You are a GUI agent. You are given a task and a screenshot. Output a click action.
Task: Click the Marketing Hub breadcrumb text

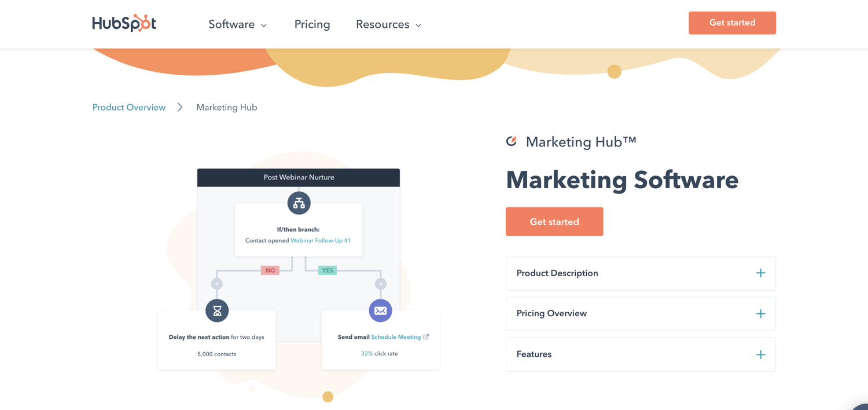(227, 107)
